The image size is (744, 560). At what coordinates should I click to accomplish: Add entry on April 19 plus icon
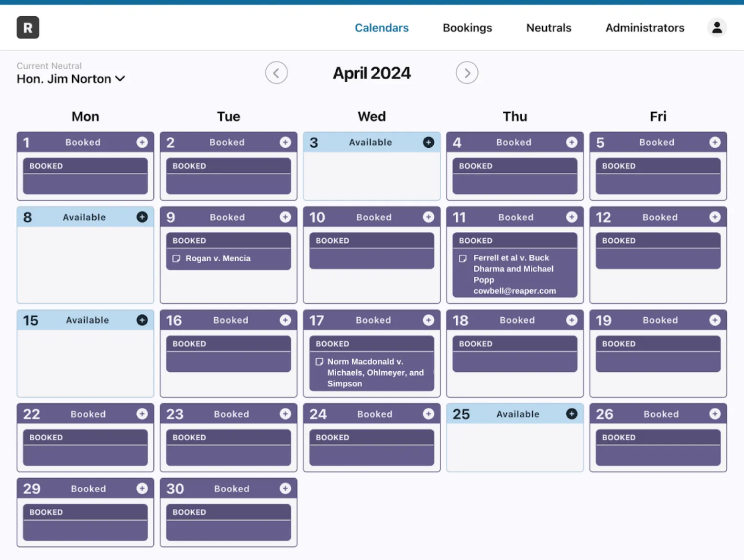(715, 320)
